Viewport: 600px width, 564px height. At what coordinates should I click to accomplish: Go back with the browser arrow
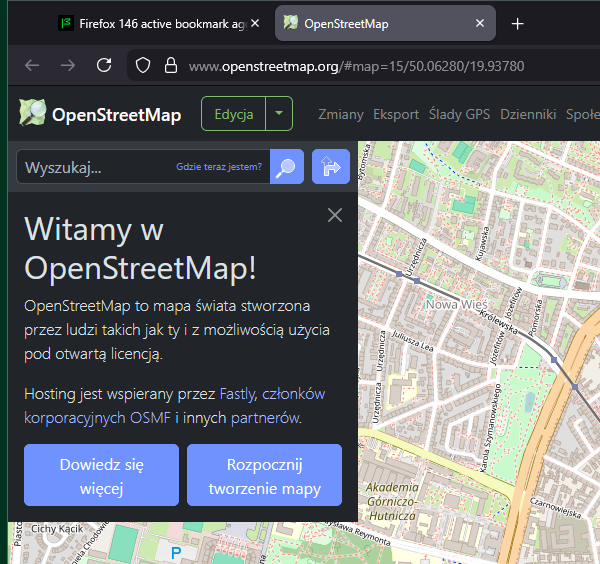tap(32, 66)
